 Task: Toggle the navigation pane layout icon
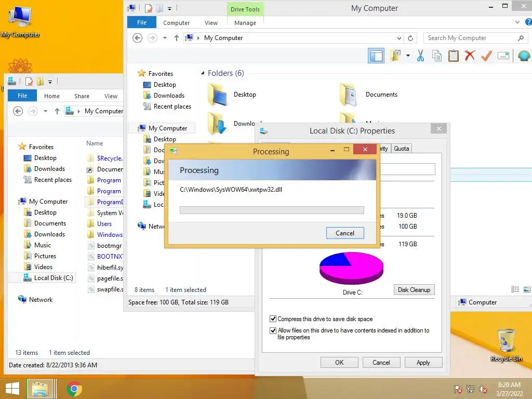point(376,56)
